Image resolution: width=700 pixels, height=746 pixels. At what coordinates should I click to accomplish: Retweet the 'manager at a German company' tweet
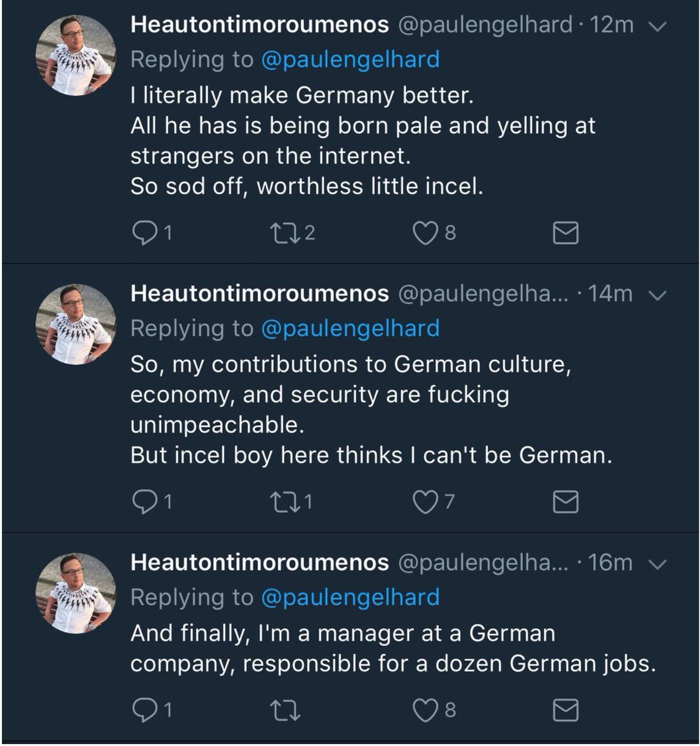pyautogui.click(x=286, y=709)
